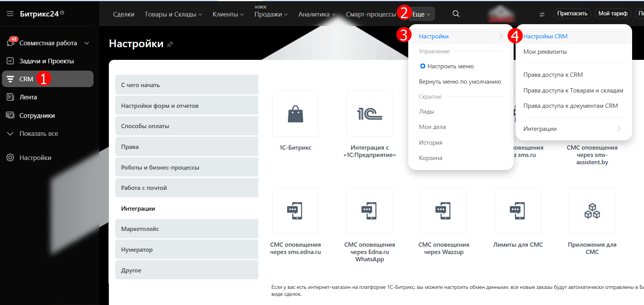
Task: Choose Вернуть меню по умолчанию
Action: pyautogui.click(x=460, y=81)
